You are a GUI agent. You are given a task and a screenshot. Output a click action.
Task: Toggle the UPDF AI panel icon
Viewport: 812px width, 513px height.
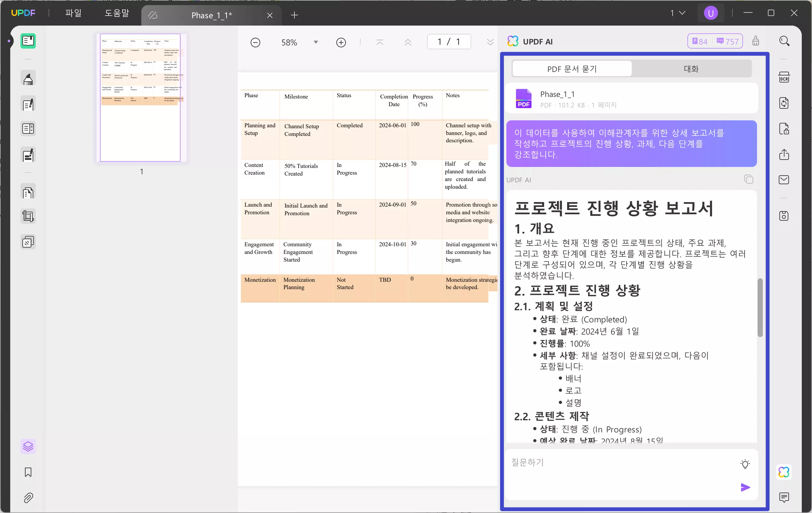(784, 472)
